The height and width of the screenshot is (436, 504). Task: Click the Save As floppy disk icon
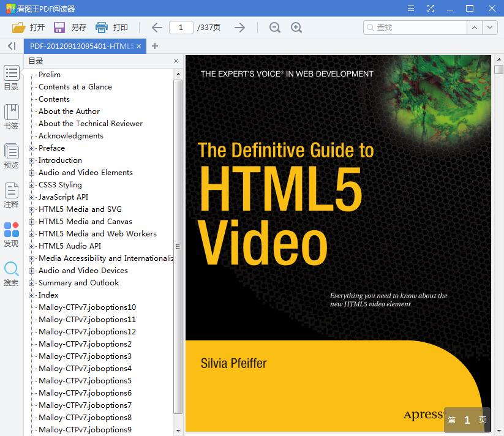pyautogui.click(x=59, y=28)
